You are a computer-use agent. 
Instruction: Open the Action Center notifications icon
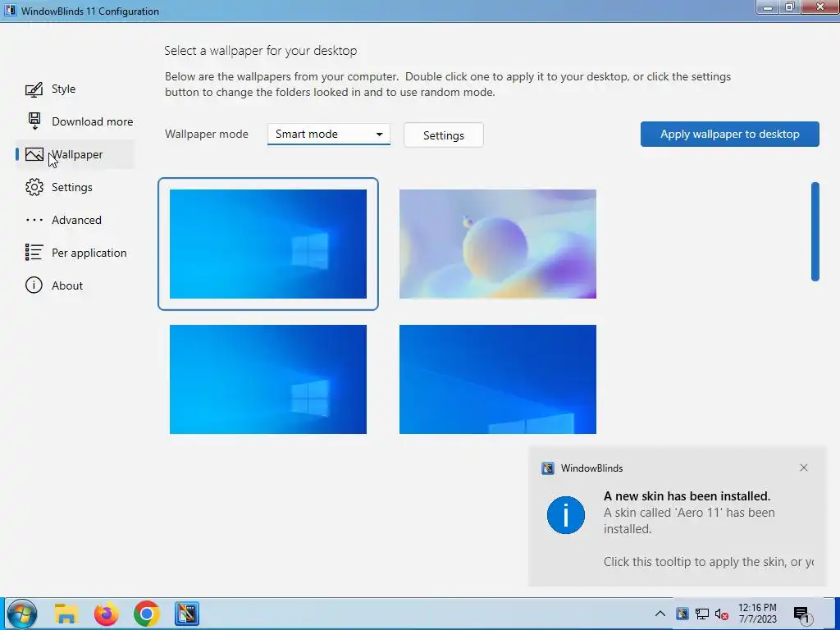coord(802,614)
